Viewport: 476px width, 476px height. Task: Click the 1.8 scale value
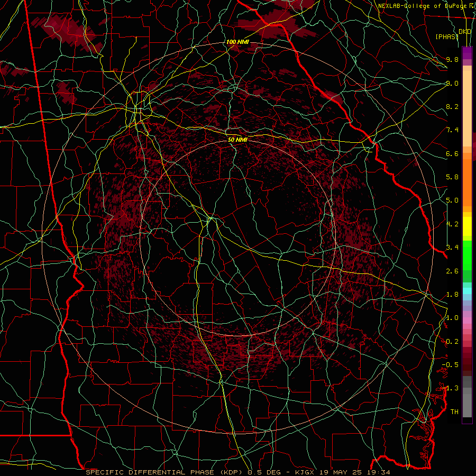(452, 295)
